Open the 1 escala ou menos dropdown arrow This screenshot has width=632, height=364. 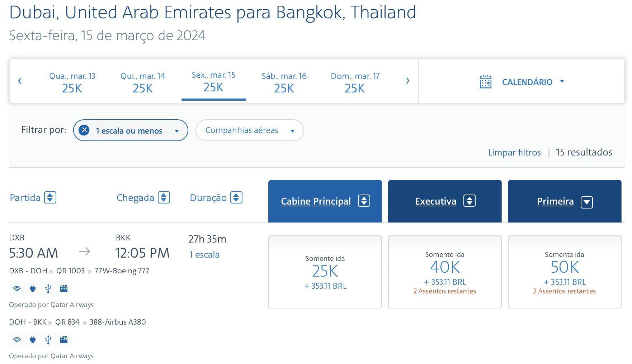coord(176,131)
